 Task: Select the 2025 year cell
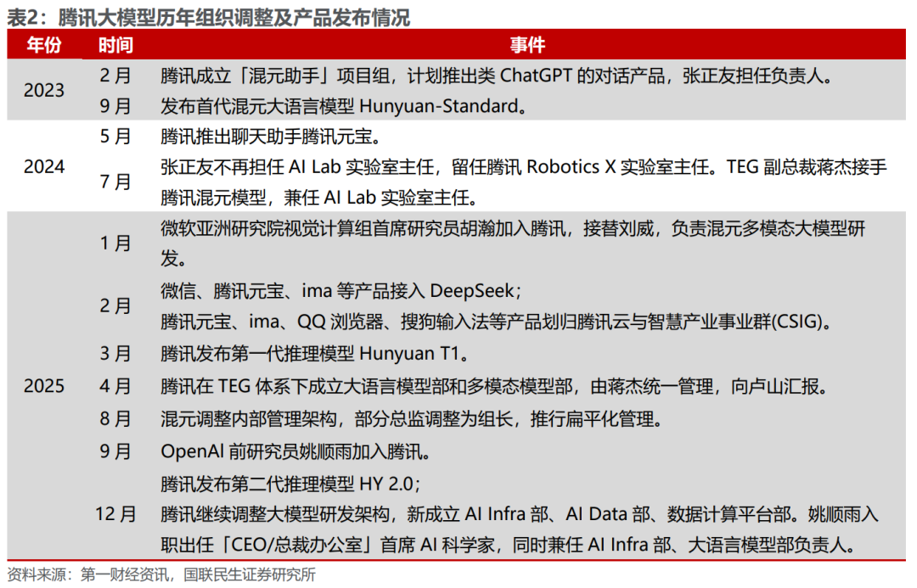click(x=44, y=387)
